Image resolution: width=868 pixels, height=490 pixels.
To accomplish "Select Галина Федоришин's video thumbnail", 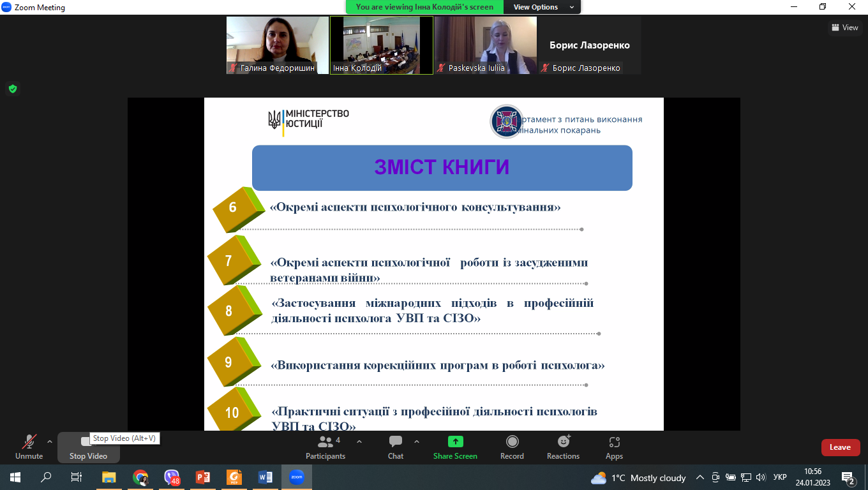I will pos(278,45).
